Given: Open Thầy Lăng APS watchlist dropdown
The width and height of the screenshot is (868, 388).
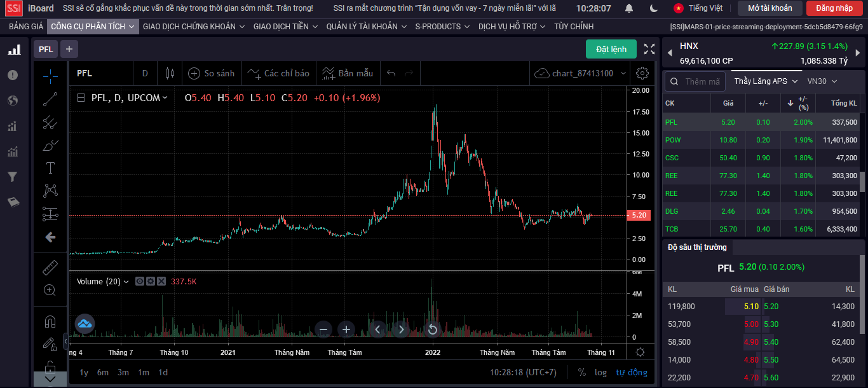Looking at the screenshot, I should (x=766, y=81).
